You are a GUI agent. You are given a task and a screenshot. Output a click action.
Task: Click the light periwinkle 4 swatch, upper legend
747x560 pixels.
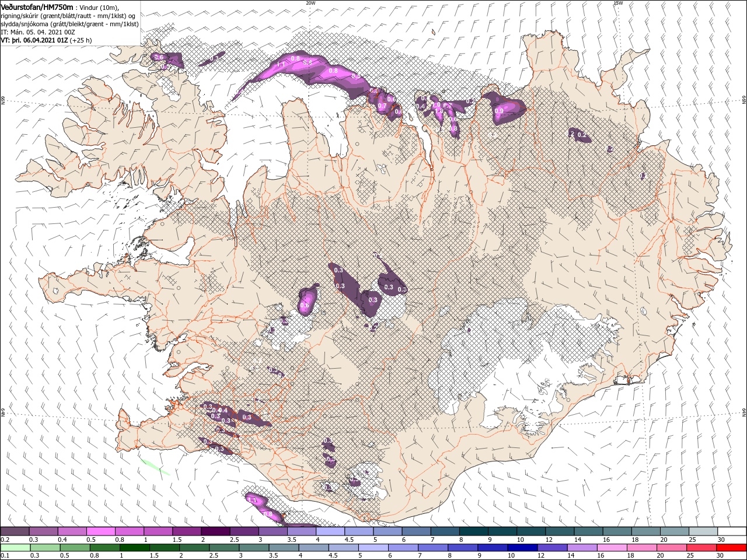pyautogui.click(x=330, y=531)
